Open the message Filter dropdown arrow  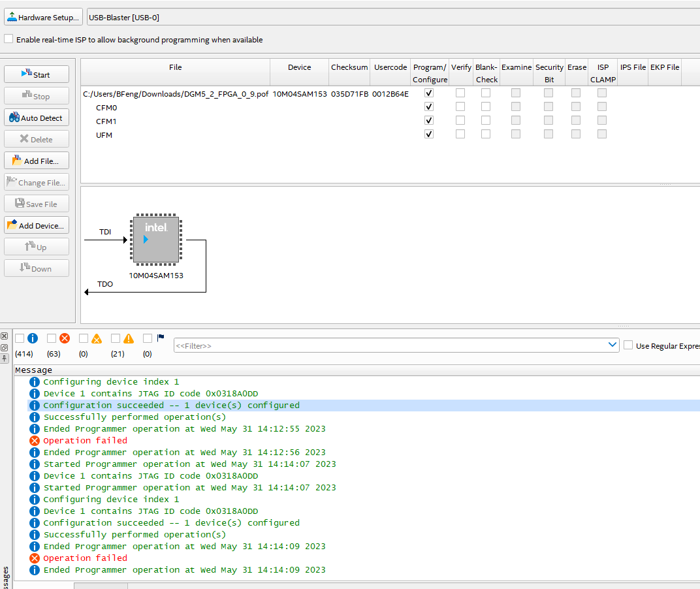(612, 345)
